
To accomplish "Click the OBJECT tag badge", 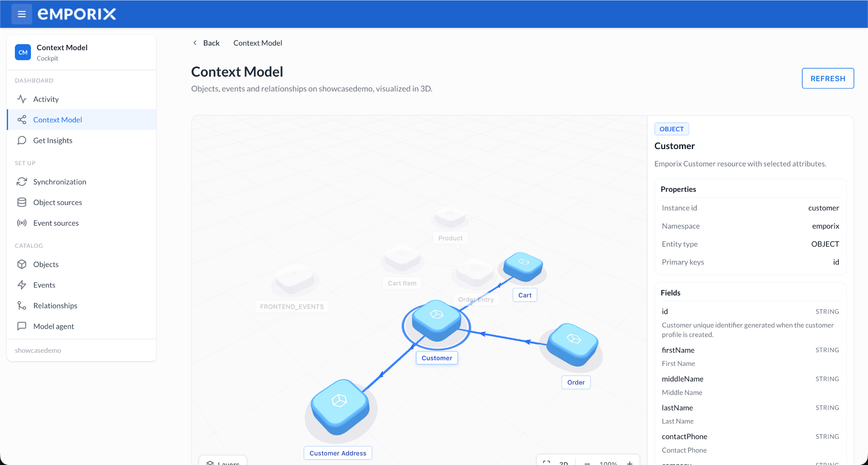I will pos(672,129).
